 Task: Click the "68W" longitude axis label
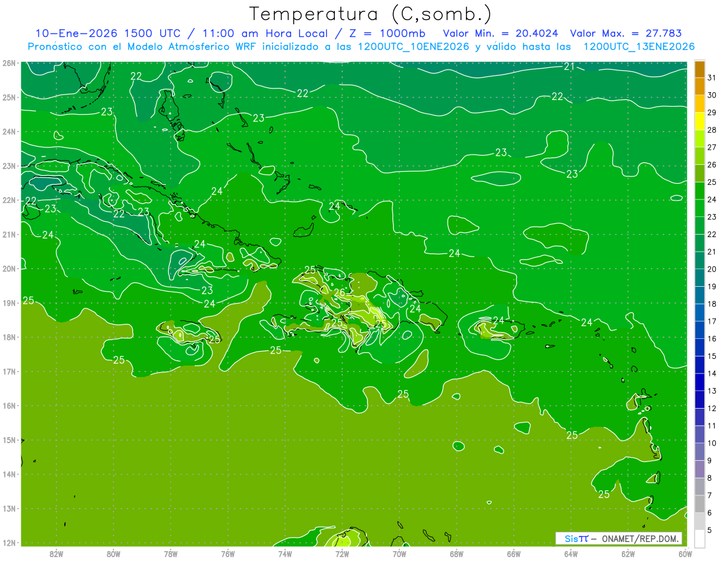(457, 554)
